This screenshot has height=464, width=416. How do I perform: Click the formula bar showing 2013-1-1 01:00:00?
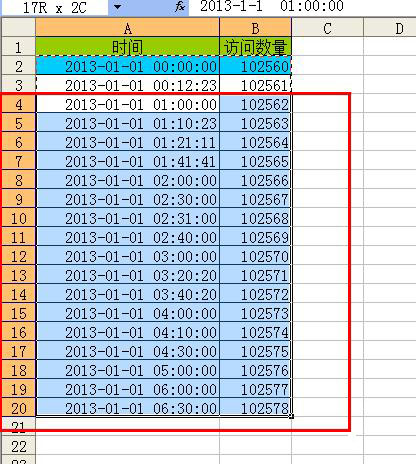click(302, 7)
